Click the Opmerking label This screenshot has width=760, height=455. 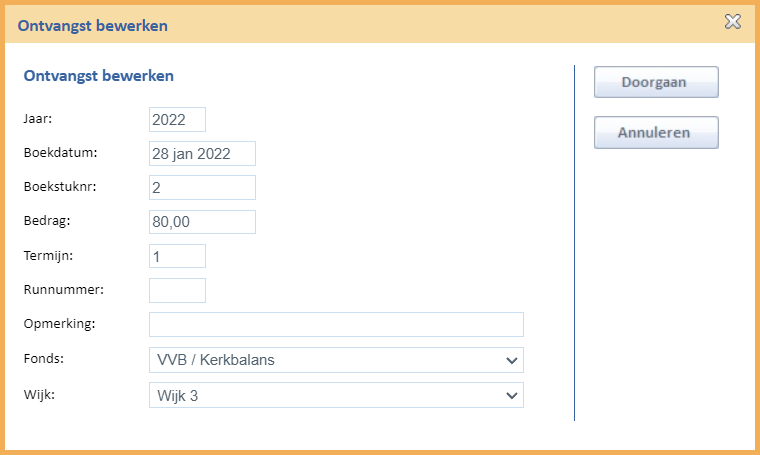click(x=59, y=324)
